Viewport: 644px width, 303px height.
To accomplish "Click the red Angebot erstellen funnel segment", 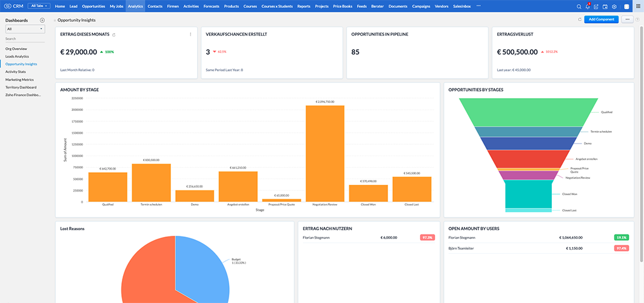I will 529,159.
